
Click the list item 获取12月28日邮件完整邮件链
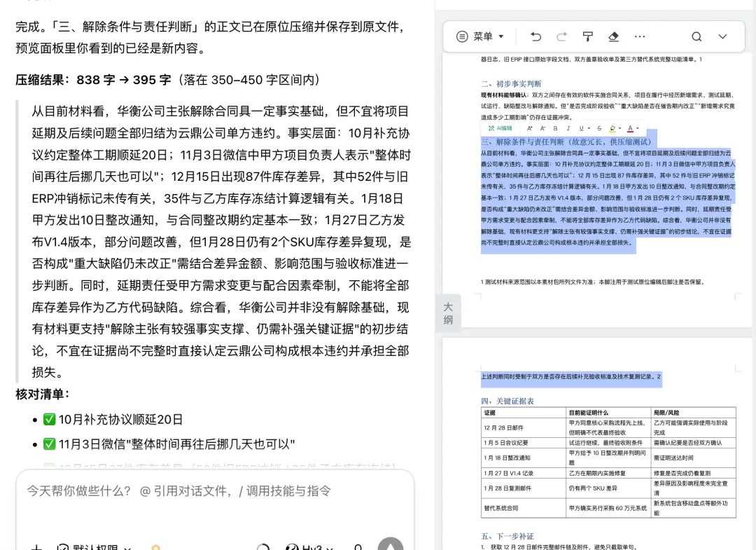coord(559,546)
